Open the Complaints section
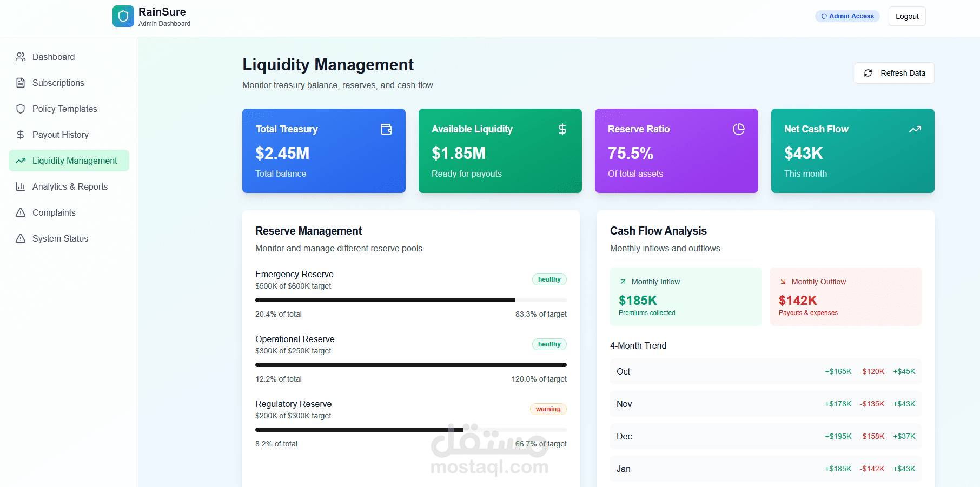 click(x=69, y=212)
